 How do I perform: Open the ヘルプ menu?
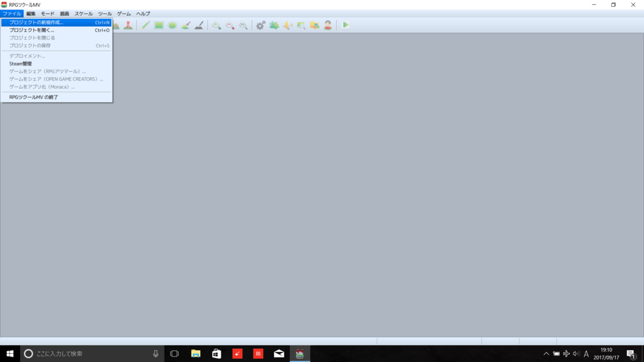point(143,14)
